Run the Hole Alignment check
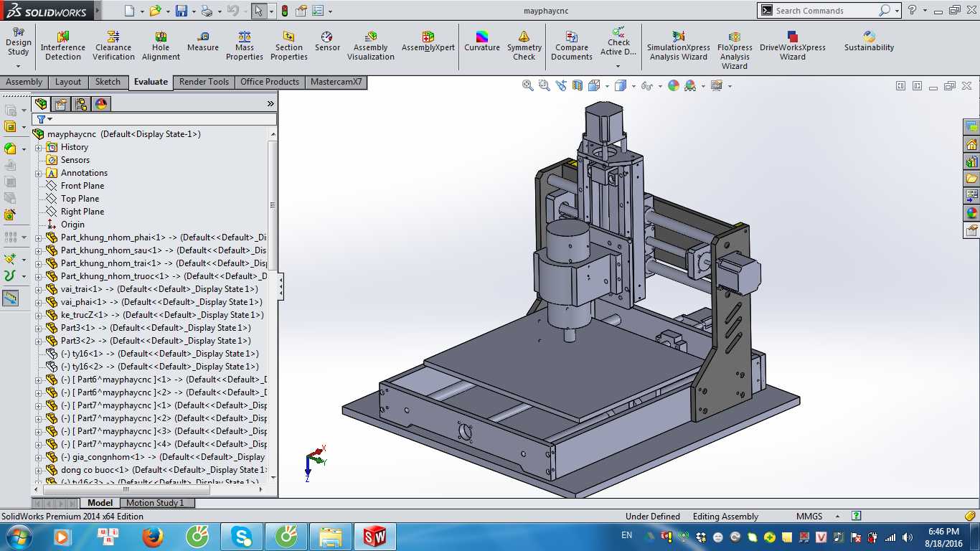 [161, 46]
